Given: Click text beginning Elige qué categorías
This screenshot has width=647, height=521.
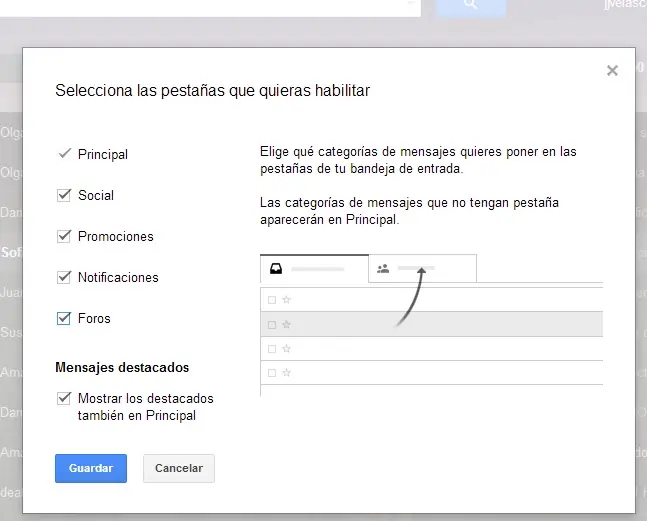Looking at the screenshot, I should pos(418,160).
